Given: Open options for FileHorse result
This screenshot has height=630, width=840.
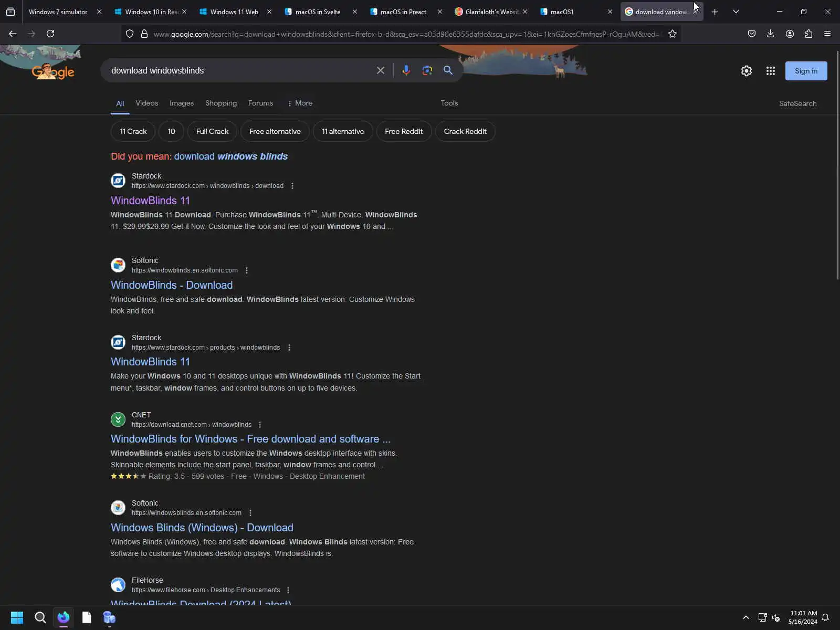Looking at the screenshot, I should pyautogui.click(x=288, y=590).
